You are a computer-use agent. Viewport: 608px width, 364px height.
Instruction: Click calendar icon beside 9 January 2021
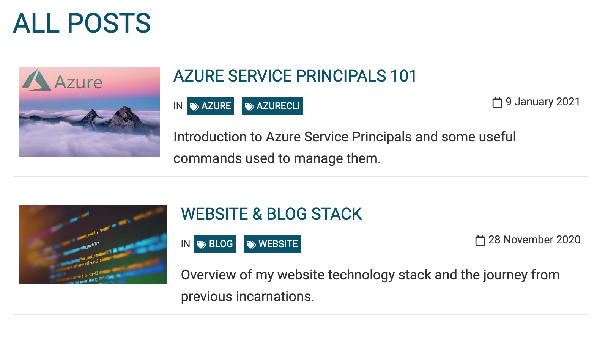497,102
